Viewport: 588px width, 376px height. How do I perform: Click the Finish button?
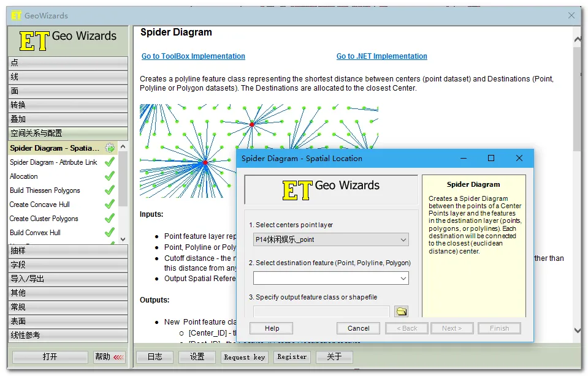tap(500, 328)
